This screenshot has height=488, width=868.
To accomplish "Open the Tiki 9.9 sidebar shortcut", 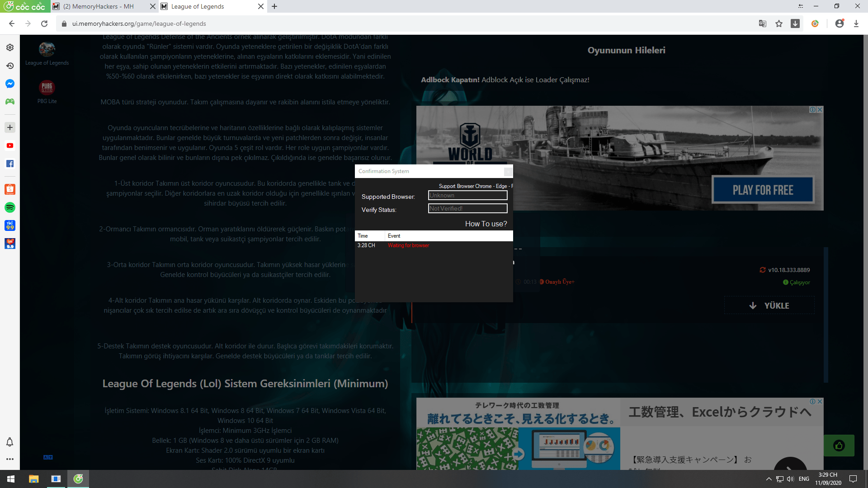I will click(x=10, y=225).
